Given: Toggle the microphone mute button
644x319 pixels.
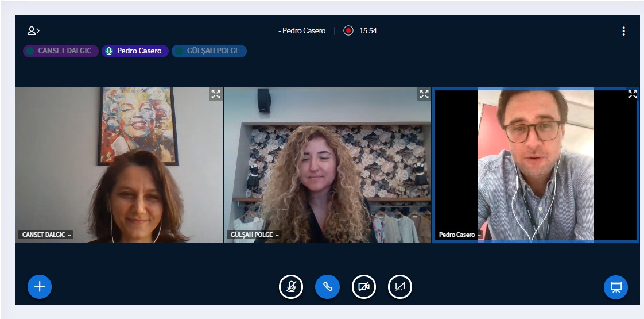Looking at the screenshot, I should pyautogui.click(x=291, y=286).
